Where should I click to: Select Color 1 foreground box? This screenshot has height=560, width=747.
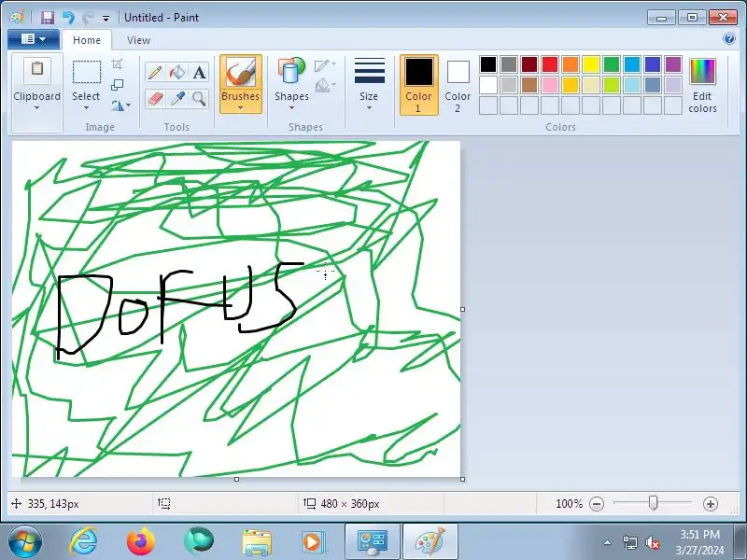(418, 85)
